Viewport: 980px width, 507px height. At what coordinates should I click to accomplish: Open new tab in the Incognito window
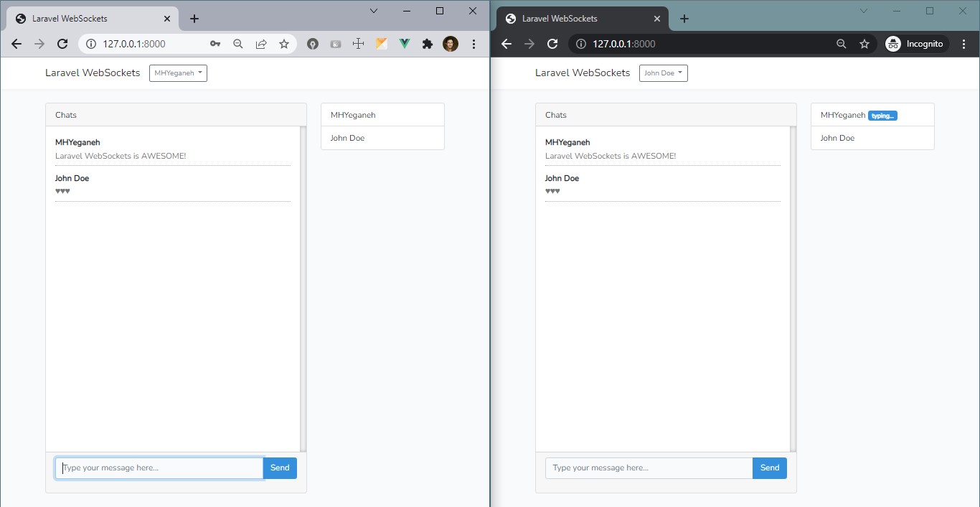point(684,19)
